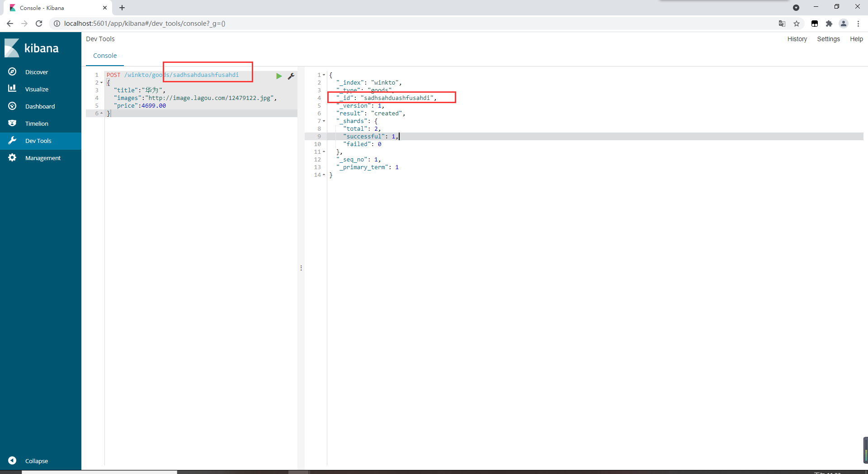The image size is (868, 474).
Task: Click the POST request line in editor
Action: click(x=173, y=75)
